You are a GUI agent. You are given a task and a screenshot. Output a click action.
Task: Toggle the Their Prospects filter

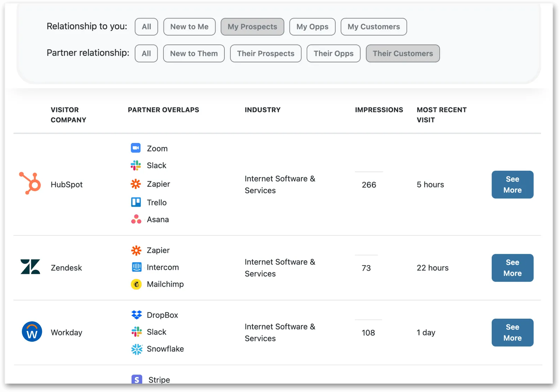[x=266, y=54]
